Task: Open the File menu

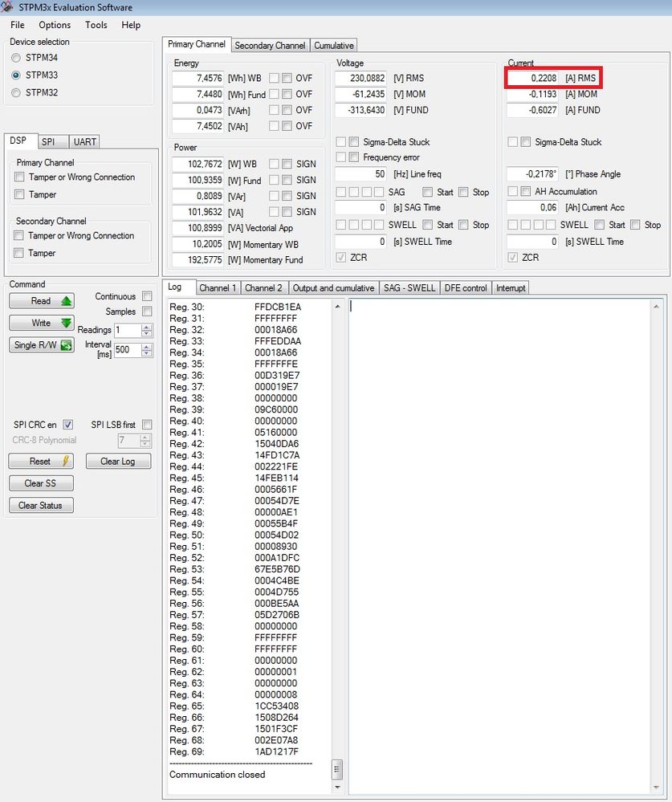Action: (18, 25)
